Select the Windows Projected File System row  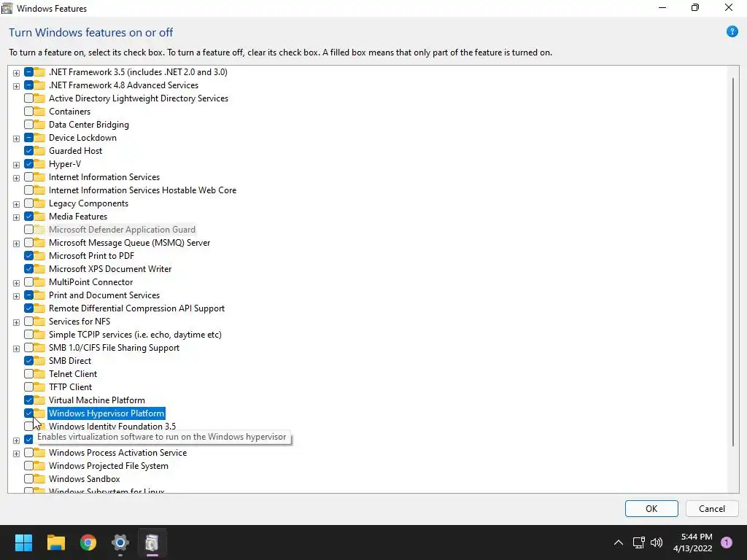point(108,466)
